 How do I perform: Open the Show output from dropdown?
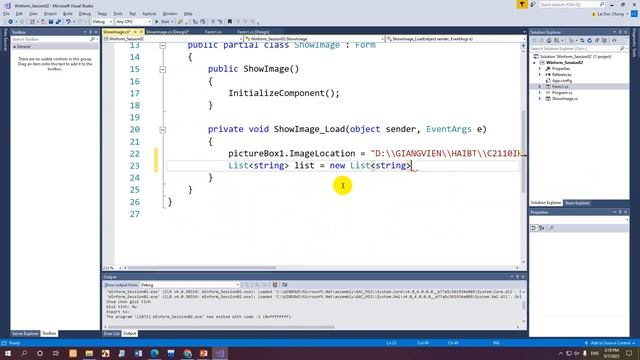click(x=189, y=285)
